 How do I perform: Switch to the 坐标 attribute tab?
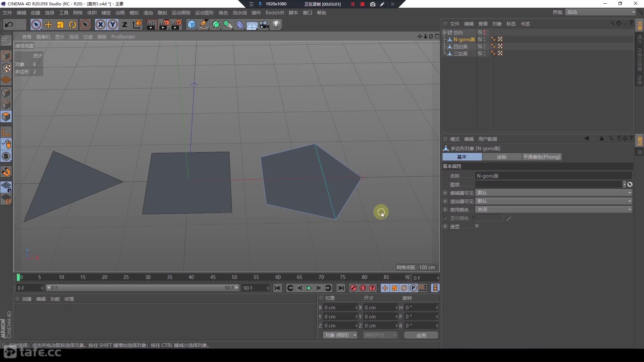pos(502,157)
